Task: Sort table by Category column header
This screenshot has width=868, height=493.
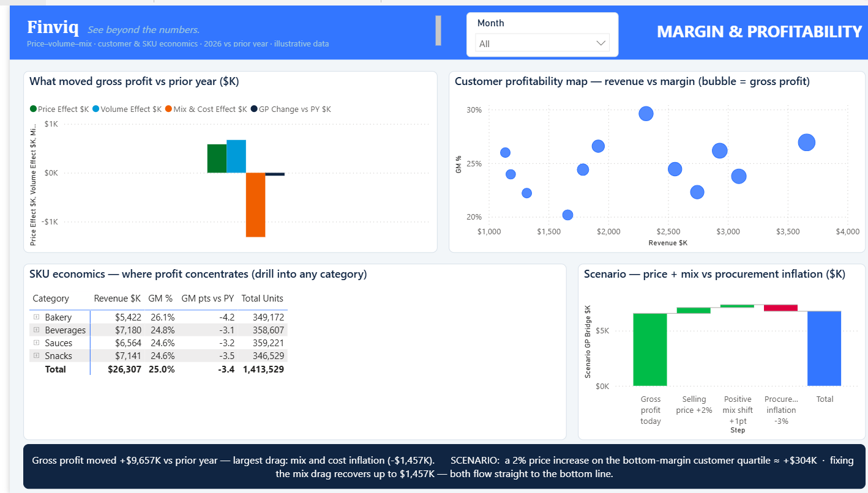Action: [51, 298]
